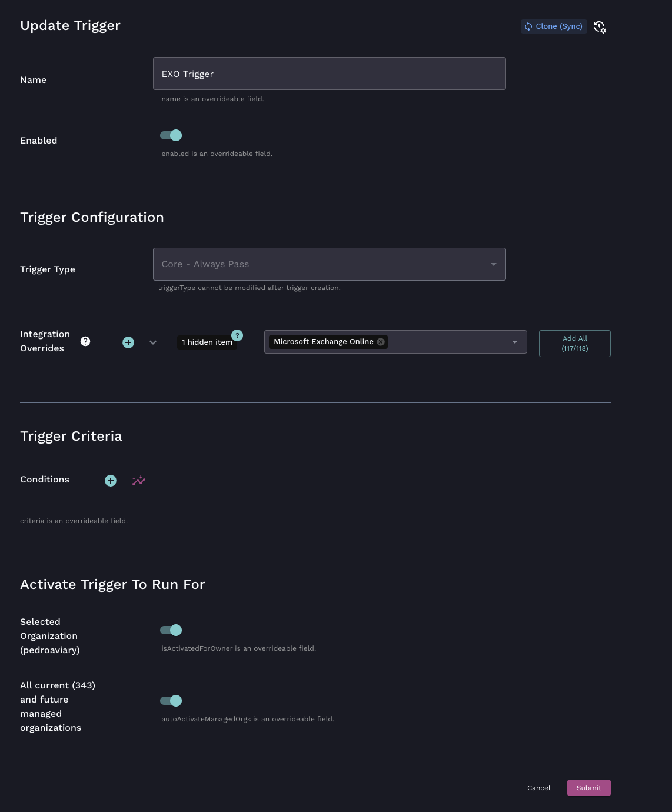
Task: Click the history settings icon beside Clone
Action: (x=600, y=27)
